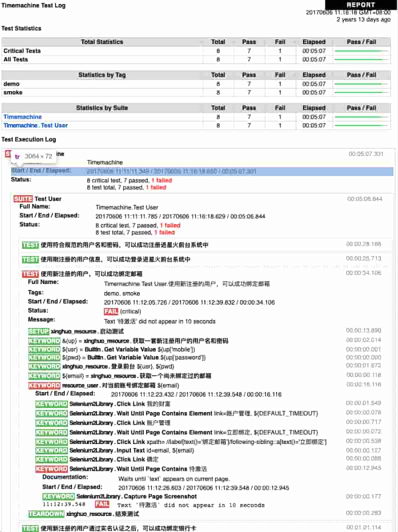Click the error text on the 11:12:39.548 log line
Viewport: 398px width, 532px height.
coord(191,505)
